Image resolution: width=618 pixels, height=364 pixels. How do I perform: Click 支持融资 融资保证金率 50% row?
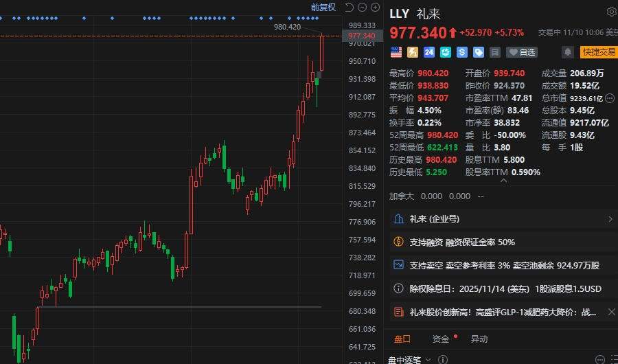click(x=503, y=242)
